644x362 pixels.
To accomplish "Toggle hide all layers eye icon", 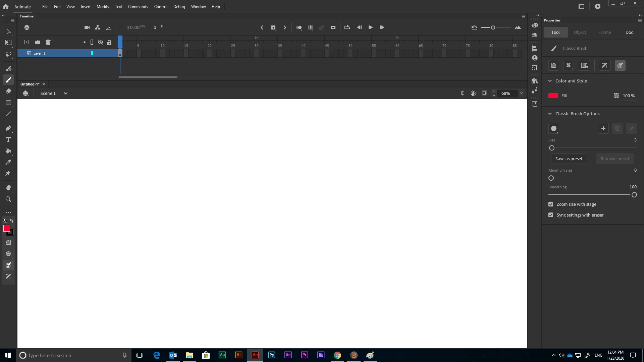I will [x=100, y=42].
